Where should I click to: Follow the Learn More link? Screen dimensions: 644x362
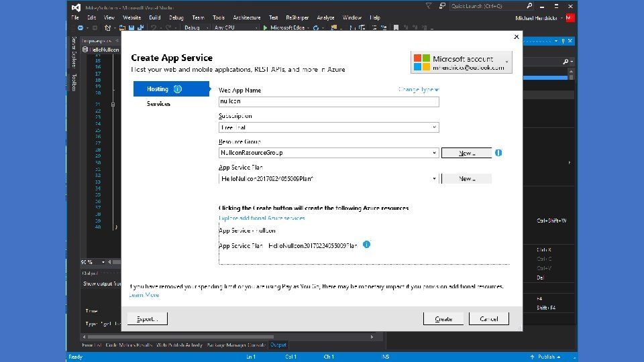pyautogui.click(x=144, y=295)
